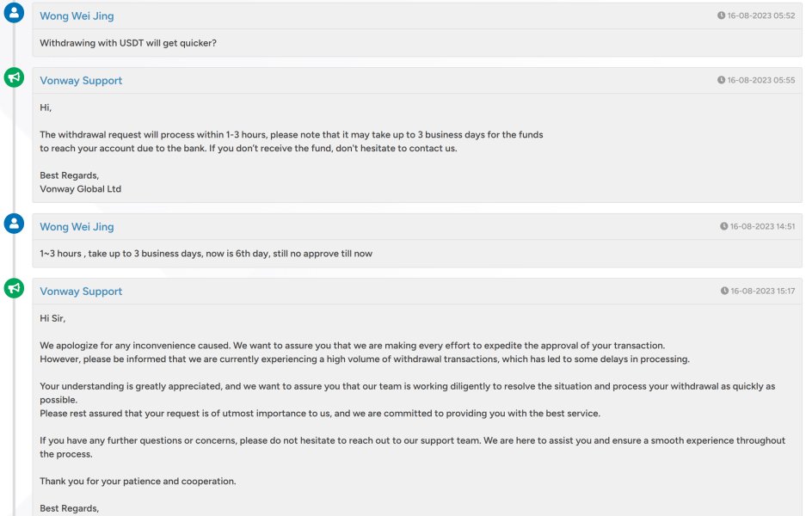Click the 16-08-2023 15:17 timestamp
Screen dimensions: 812x516
762,291
